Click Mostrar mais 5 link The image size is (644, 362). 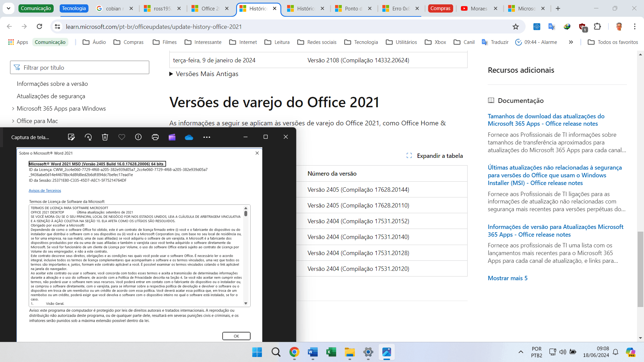(x=507, y=278)
